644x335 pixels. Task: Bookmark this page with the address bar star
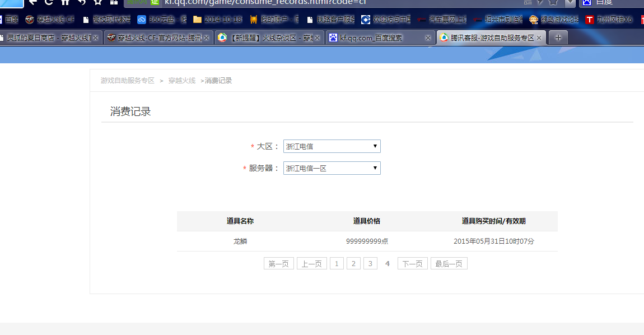pyautogui.click(x=553, y=2)
